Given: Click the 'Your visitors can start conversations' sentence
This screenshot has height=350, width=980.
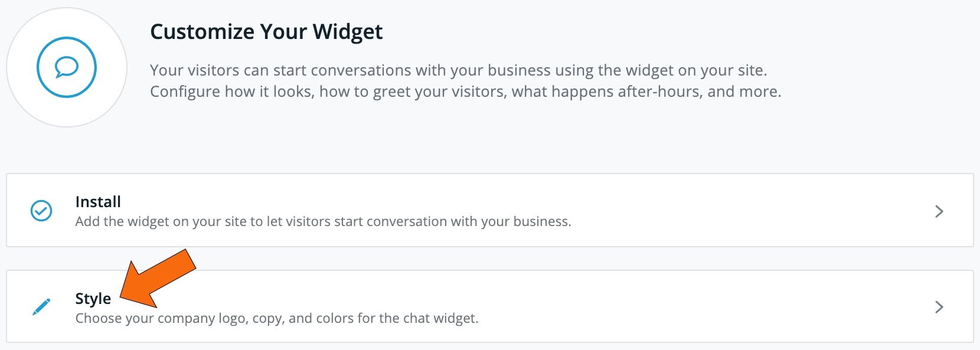Looking at the screenshot, I should coord(459,70).
